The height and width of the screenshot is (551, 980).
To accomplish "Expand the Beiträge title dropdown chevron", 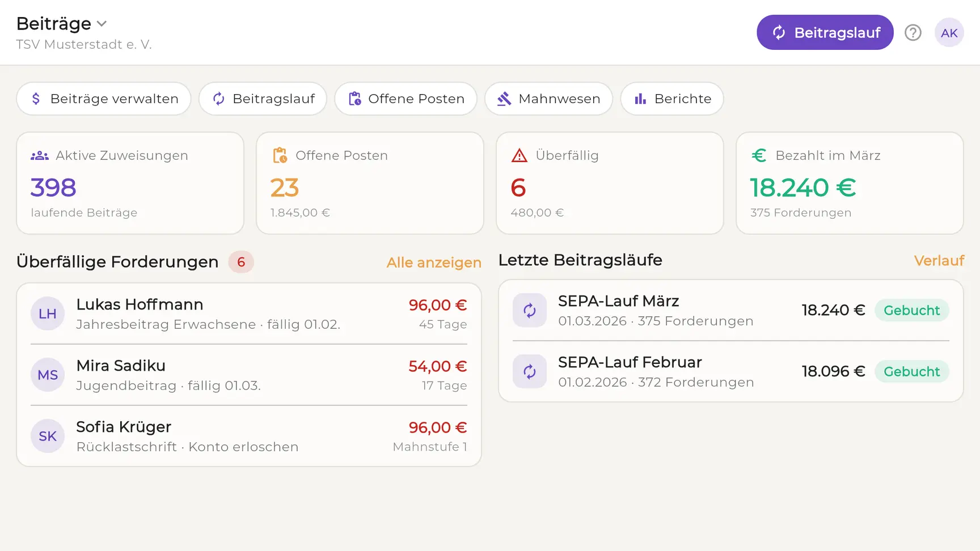I will click(x=102, y=24).
